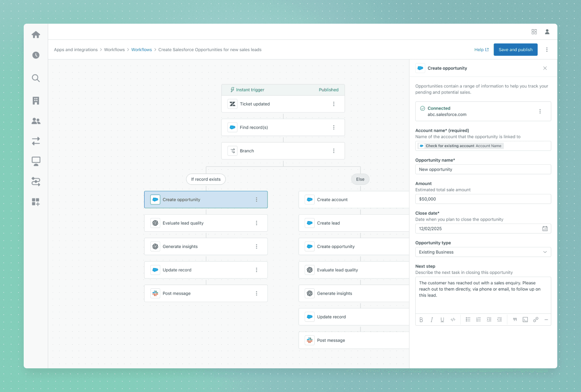Open options for selected Create opportunity step

point(256,200)
